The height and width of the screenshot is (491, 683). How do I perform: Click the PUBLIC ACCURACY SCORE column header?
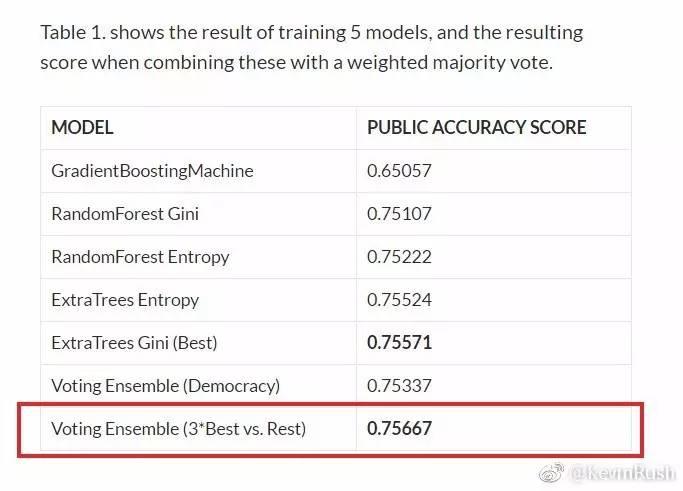click(x=476, y=128)
